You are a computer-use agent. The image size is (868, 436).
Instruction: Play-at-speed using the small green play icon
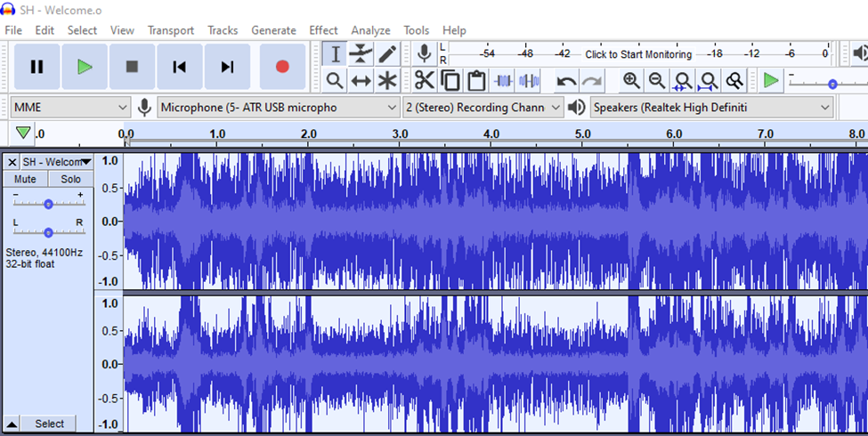tap(771, 81)
